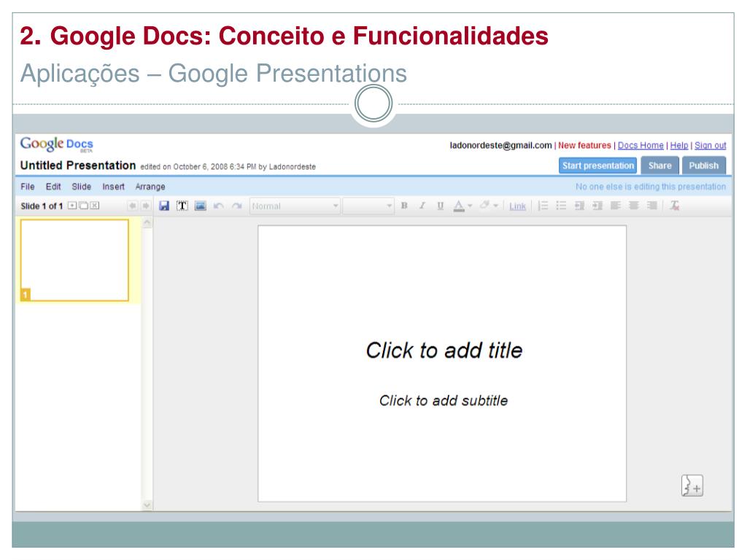Go to next slide arrow
Viewport: 747px width, 560px height.
[146, 206]
